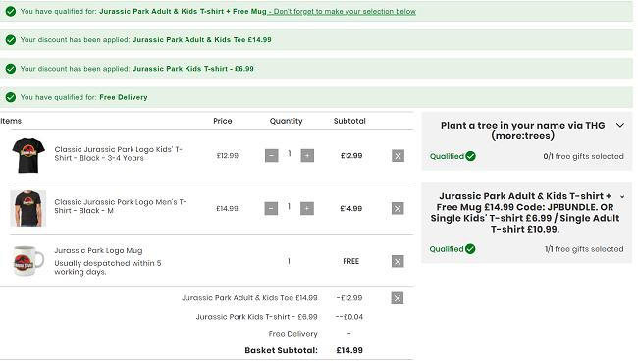Click the Qualified checkmark under bundle offer
The width and height of the screenshot is (638, 364).
tap(470, 249)
